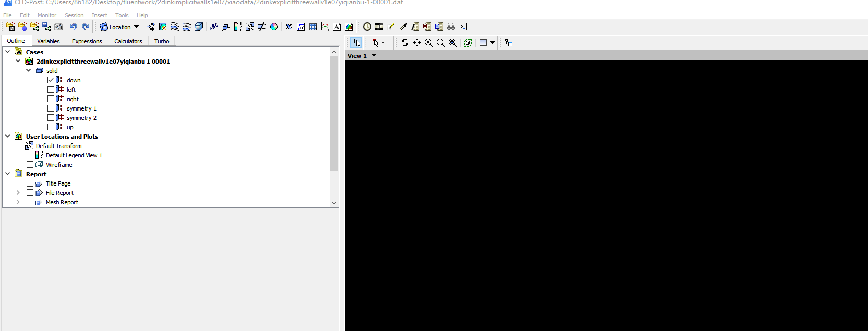Open the viewport layout dropdown arrow
Viewport: 868px width, 331px height.
pyautogui.click(x=492, y=43)
